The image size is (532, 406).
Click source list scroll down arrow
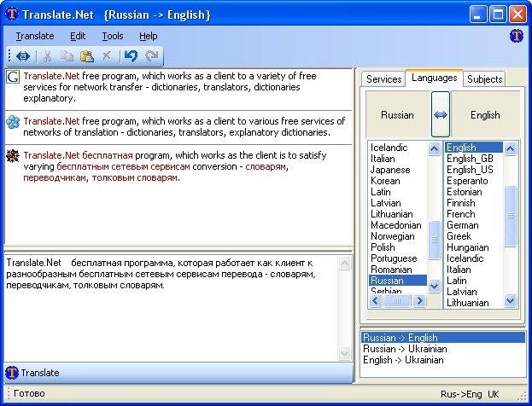[435, 287]
